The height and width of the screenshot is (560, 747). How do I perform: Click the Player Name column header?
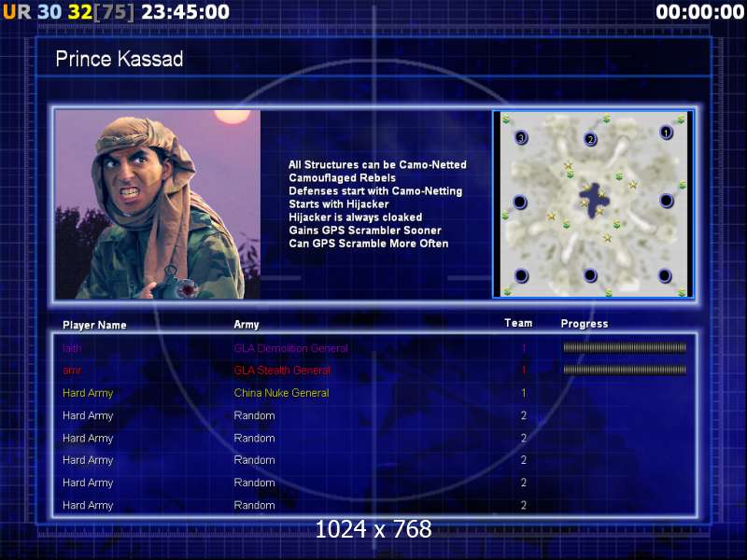[94, 325]
